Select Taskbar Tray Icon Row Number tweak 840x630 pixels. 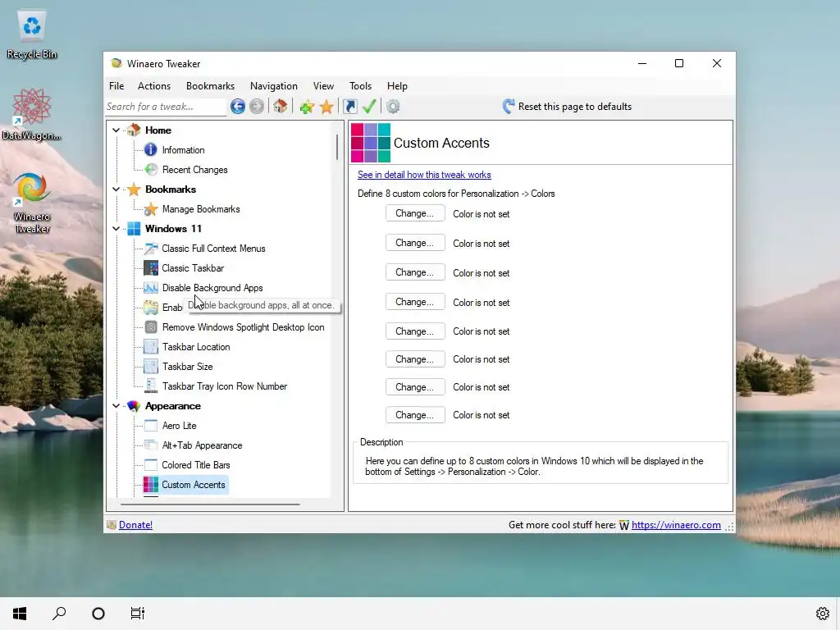(x=225, y=386)
